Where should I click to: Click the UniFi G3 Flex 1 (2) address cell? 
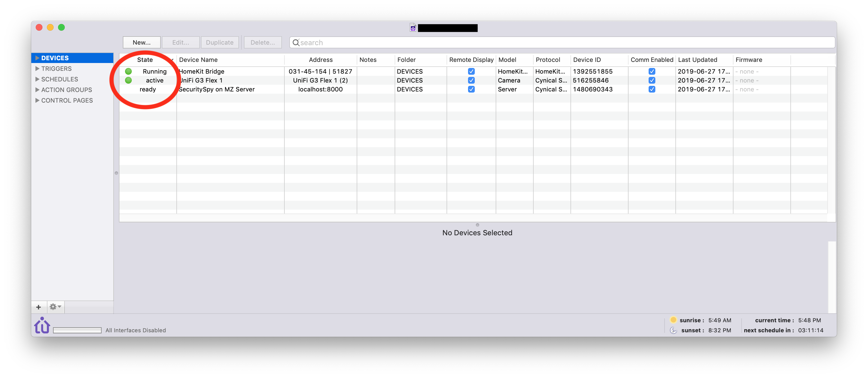(x=320, y=80)
